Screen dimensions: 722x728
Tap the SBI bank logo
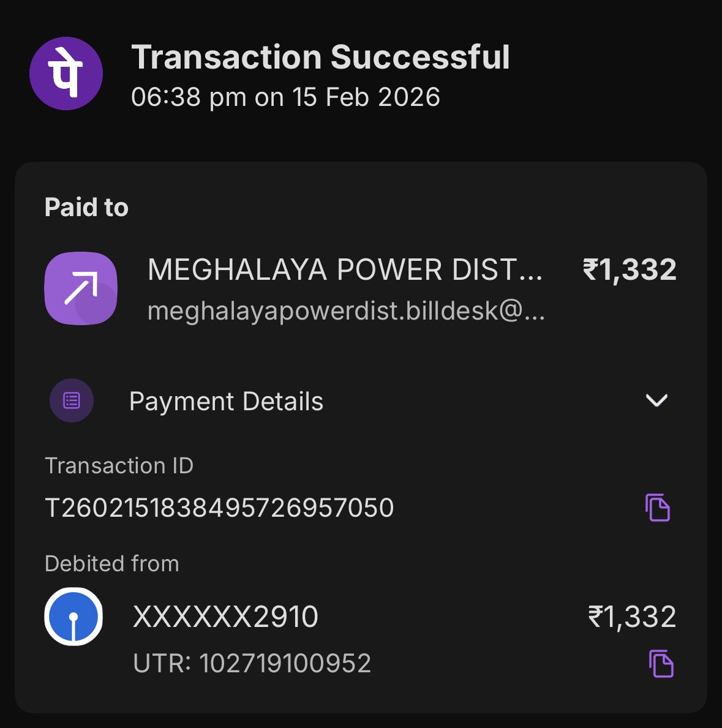point(73,617)
